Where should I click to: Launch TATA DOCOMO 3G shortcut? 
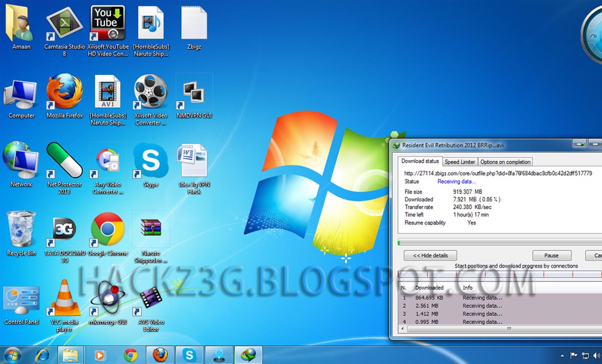(x=65, y=237)
